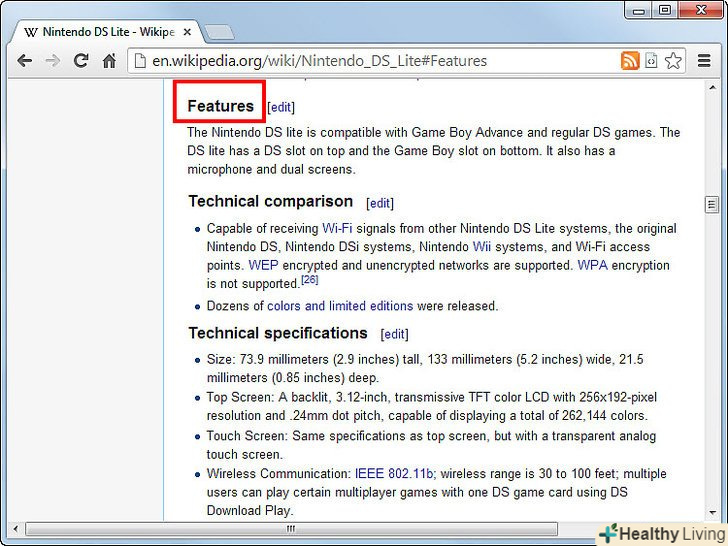
Task: Click the browser Back arrow
Action: pyautogui.click(x=24, y=61)
